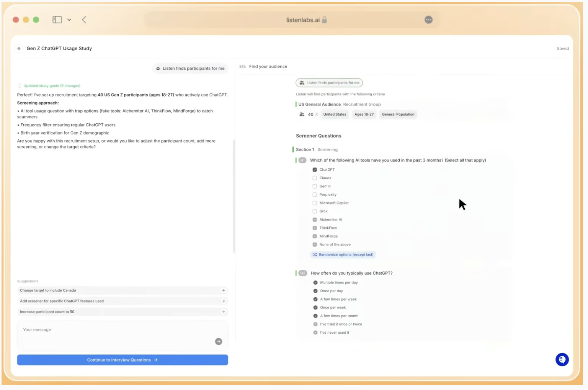
Task: Select the Multiple times per day option
Action: [315, 283]
